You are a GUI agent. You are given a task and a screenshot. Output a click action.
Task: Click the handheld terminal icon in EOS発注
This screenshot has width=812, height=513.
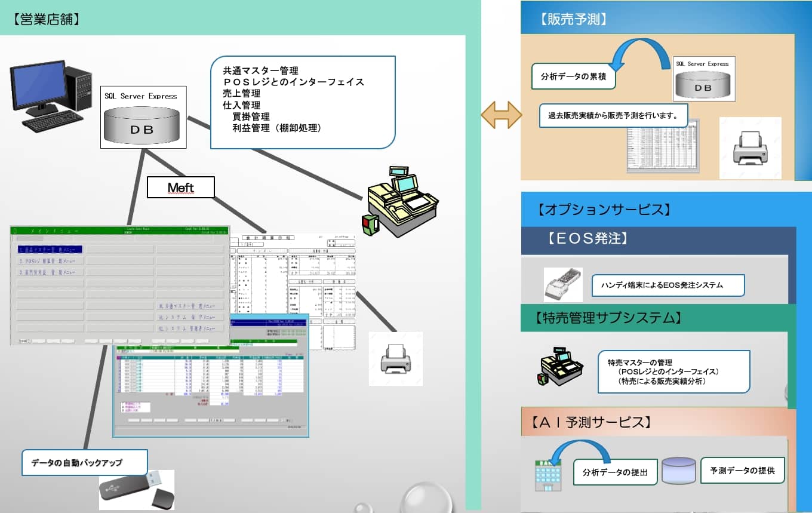tap(563, 284)
